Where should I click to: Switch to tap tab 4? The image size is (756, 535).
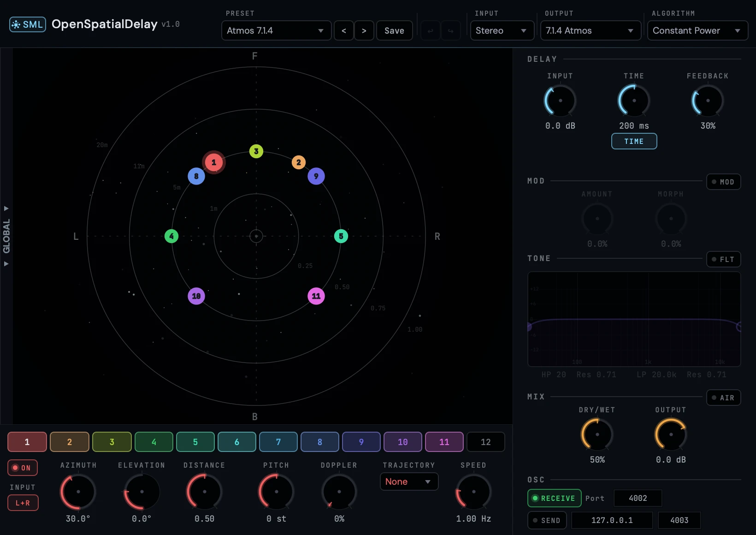(x=154, y=442)
